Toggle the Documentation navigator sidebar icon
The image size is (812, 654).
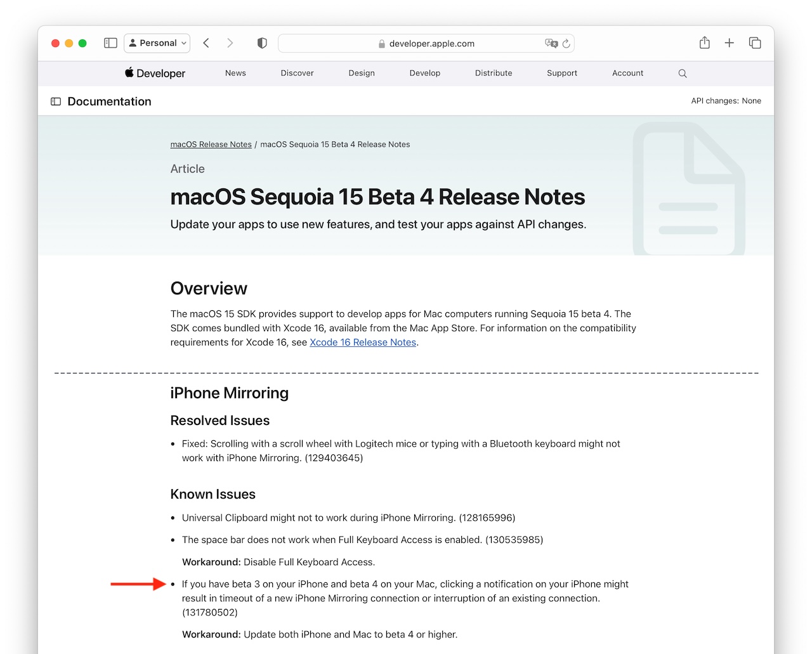[x=56, y=101]
